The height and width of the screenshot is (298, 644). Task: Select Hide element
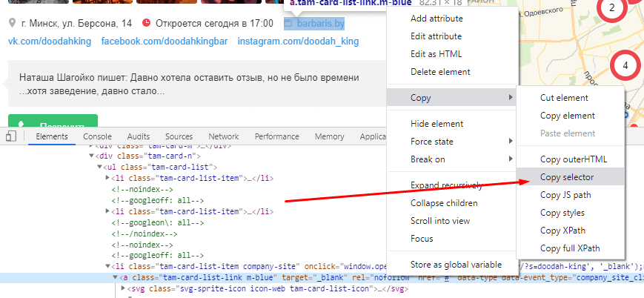coord(453,124)
